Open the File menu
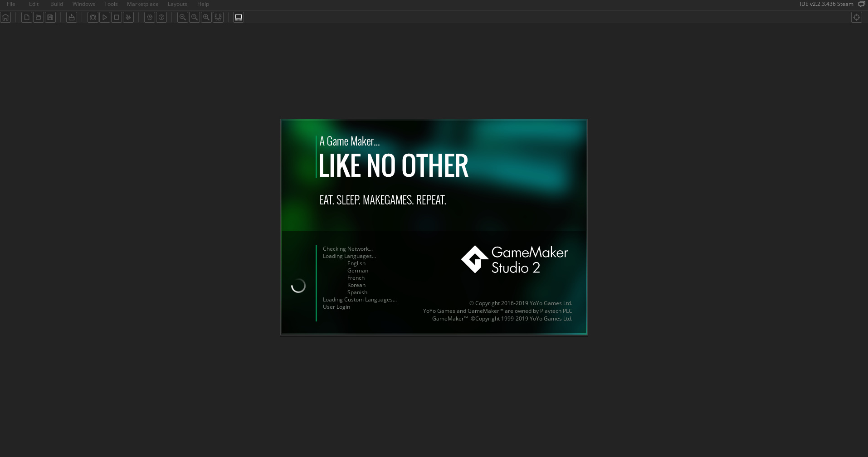 click(11, 4)
